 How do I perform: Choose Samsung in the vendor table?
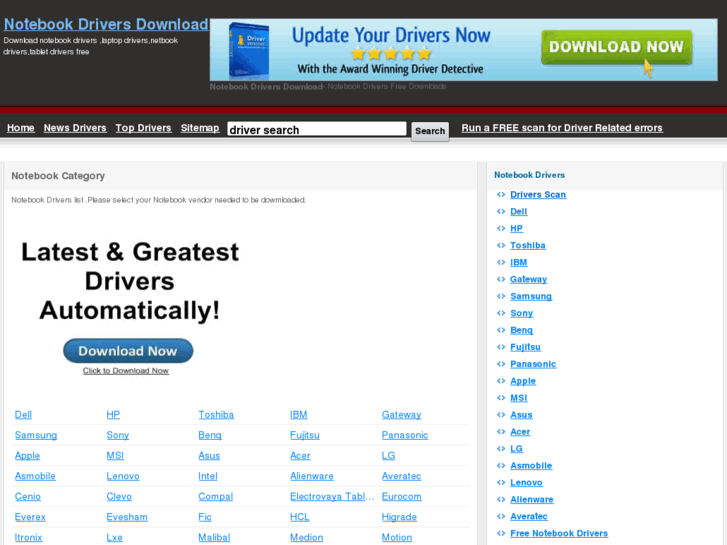click(36, 435)
